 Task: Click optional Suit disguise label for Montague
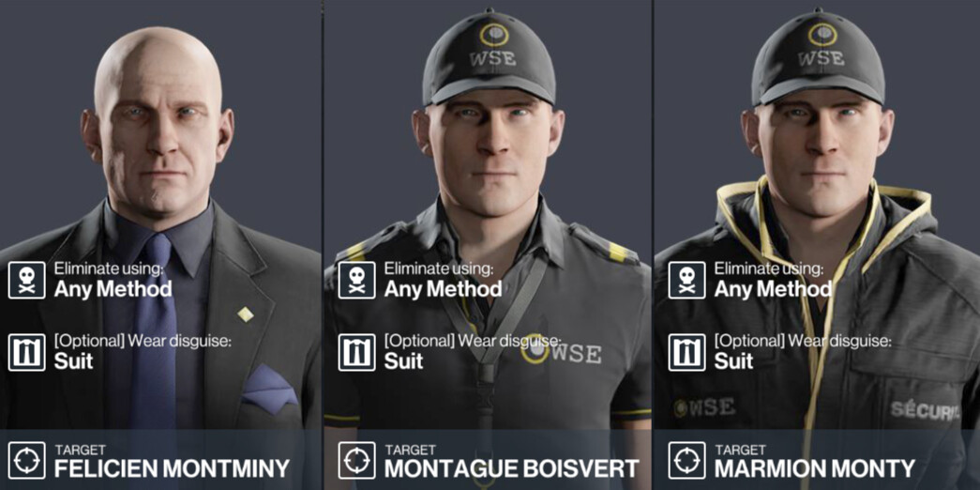[404, 361]
